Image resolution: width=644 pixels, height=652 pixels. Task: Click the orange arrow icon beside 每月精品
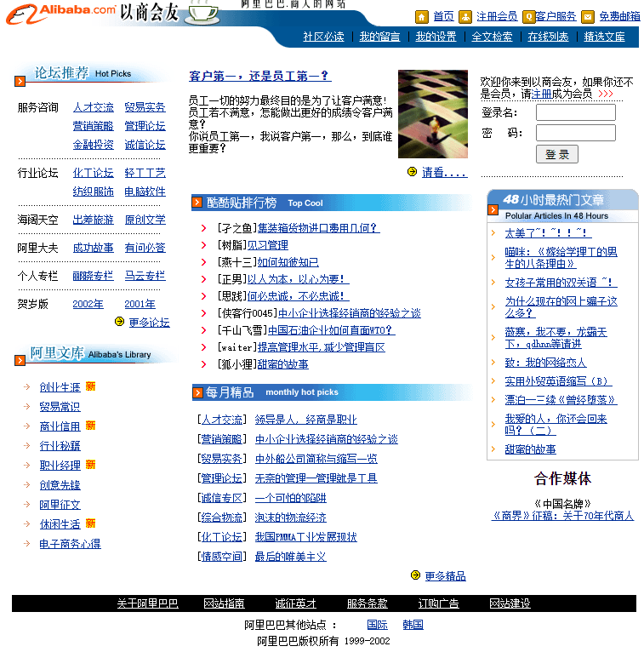click(197, 392)
